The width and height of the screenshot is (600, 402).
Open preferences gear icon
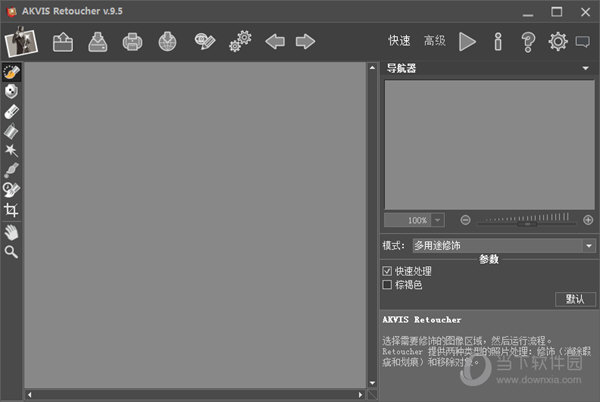pyautogui.click(x=558, y=41)
